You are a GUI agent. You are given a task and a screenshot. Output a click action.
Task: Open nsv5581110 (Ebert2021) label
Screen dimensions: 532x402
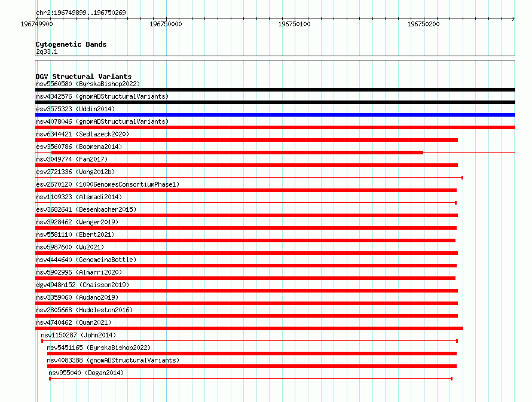tap(75, 234)
